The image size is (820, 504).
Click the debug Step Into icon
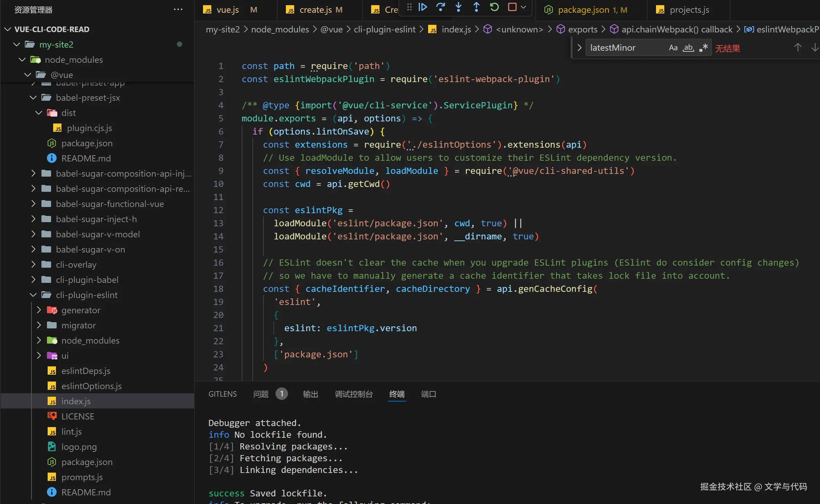(x=459, y=7)
